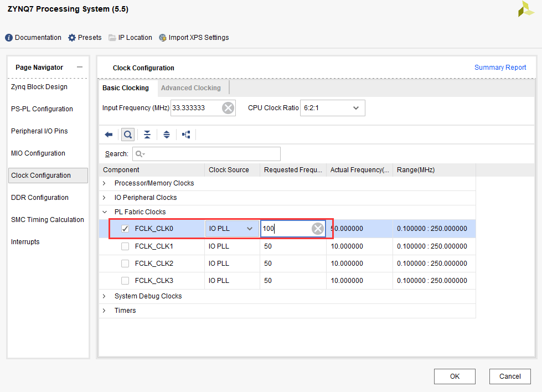Clear the Input Frequency field
This screenshot has height=392, width=542.
pos(228,108)
